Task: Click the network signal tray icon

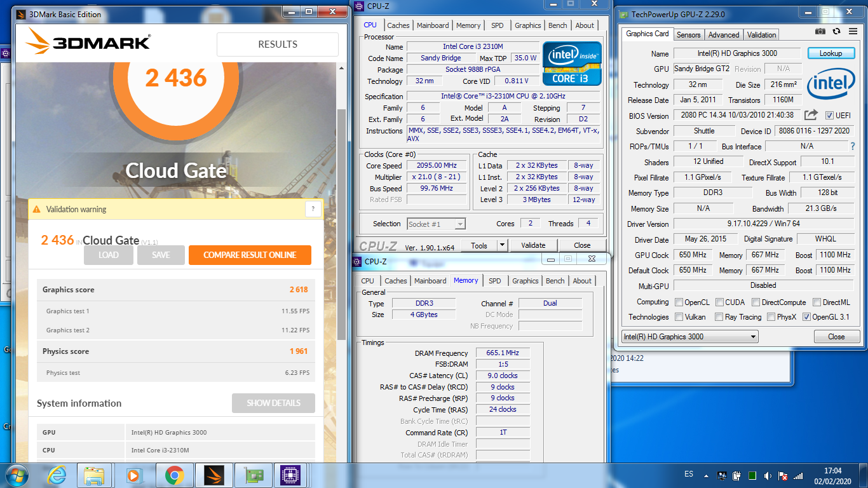Action: pyautogui.click(x=799, y=475)
